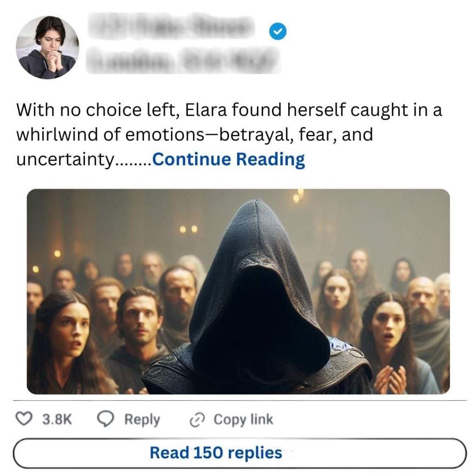Screen dimensions: 476x476
Task: Click the blue verified checkmark badge
Action: pos(278,31)
